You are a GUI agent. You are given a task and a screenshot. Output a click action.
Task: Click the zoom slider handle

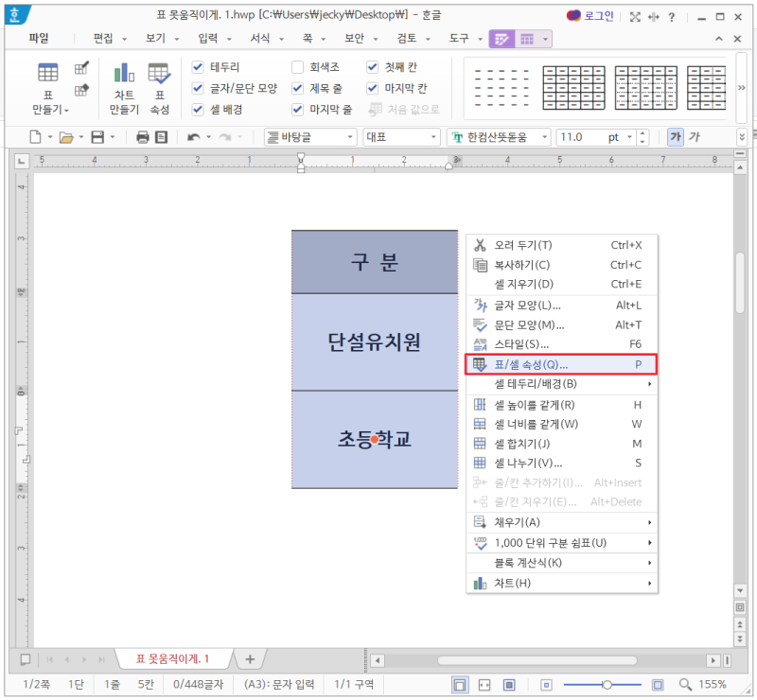607,685
